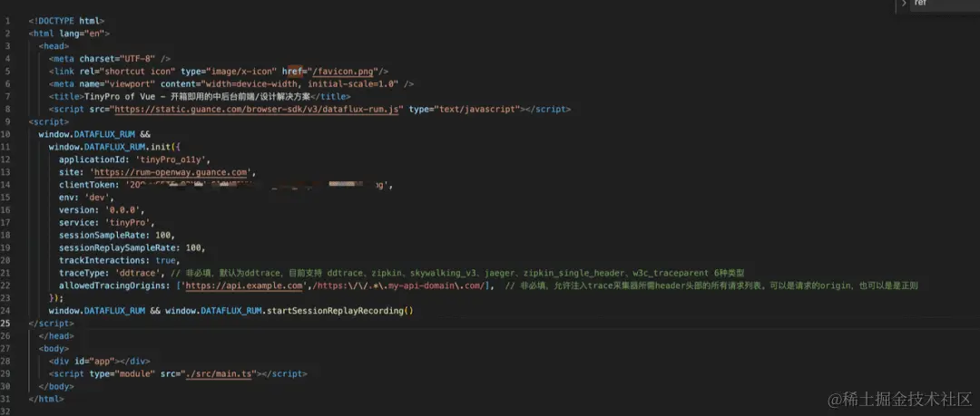This screenshot has width=980, height=416.
Task: Open the static.guance.com dataflux-rum.js script link
Action: point(256,109)
